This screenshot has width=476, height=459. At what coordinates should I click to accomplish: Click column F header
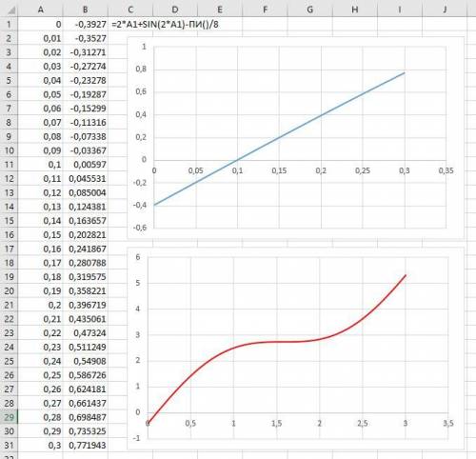pos(265,10)
